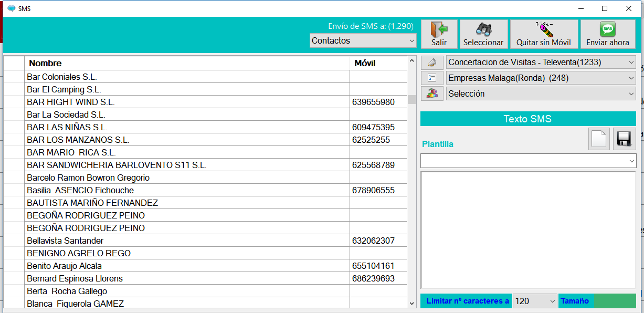This screenshot has width=644, height=313.
Task: Open the Plantilla template dropdown
Action: [x=528, y=161]
